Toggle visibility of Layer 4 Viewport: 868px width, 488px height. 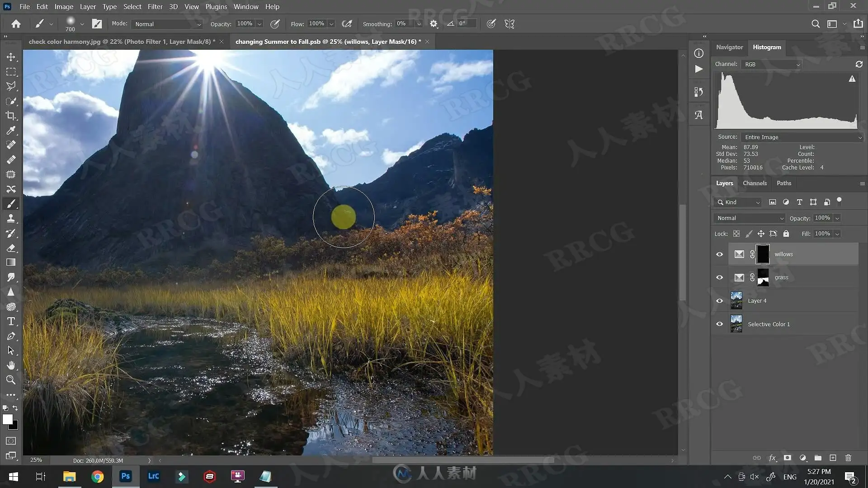tap(720, 301)
